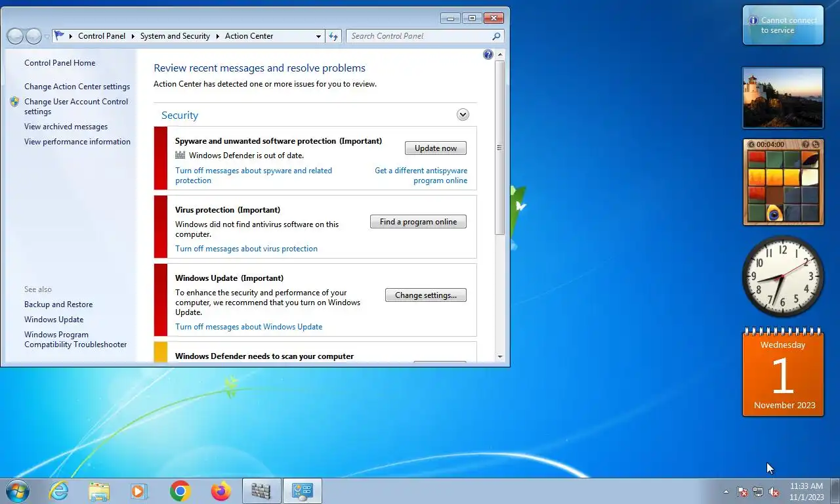Click the Action Center breadcrumb
The height and width of the screenshot is (504, 840).
[x=249, y=36]
